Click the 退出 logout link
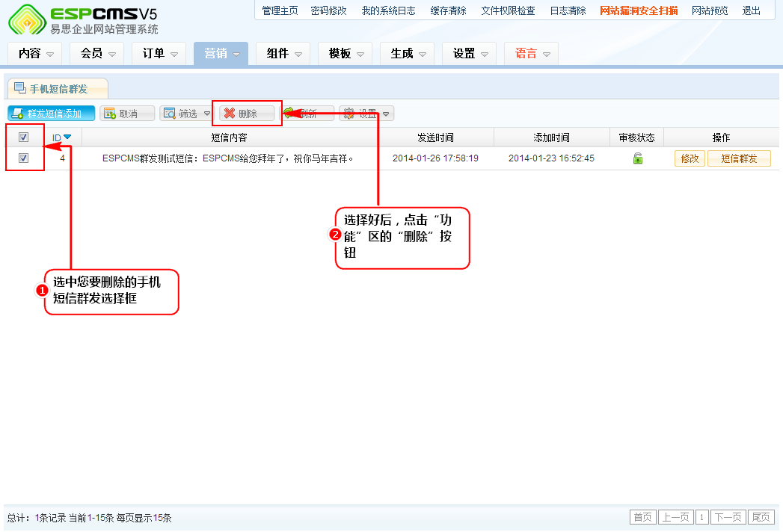The image size is (783, 532). (751, 10)
